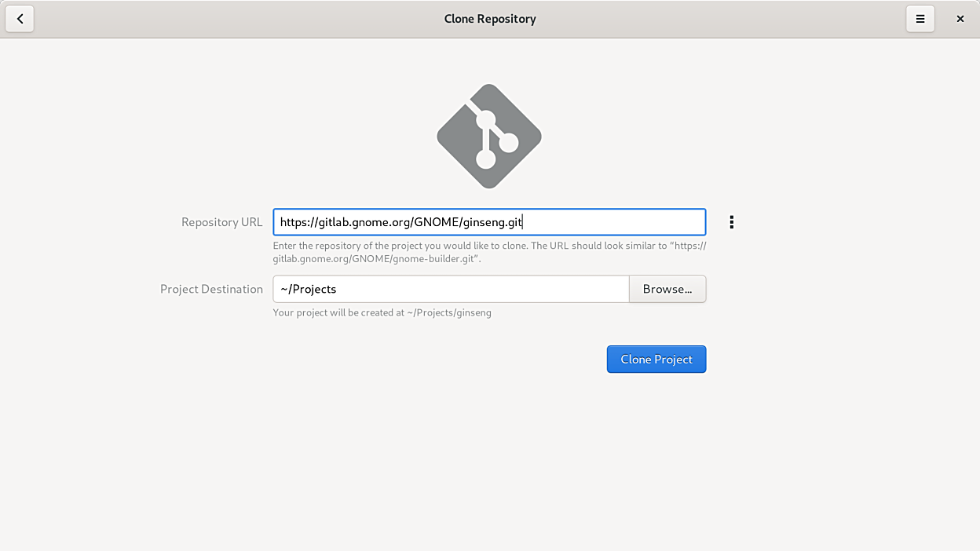The image size is (980, 551).
Task: Click the "Clone Repository" window title
Action: 489,19
